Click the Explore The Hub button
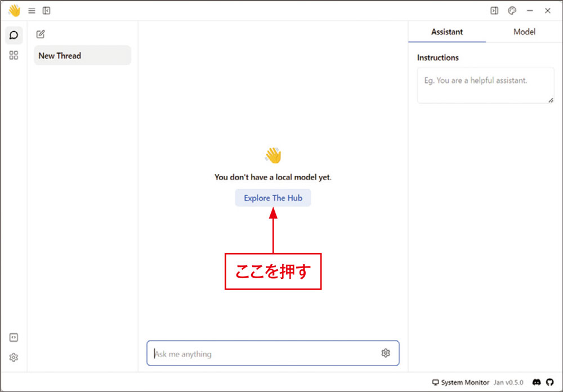 click(272, 198)
